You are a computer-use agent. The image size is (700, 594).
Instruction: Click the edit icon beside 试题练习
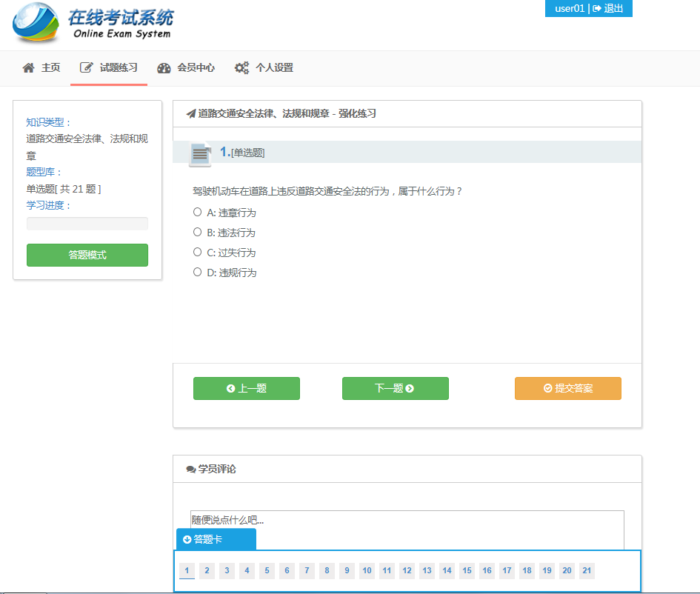(x=86, y=67)
